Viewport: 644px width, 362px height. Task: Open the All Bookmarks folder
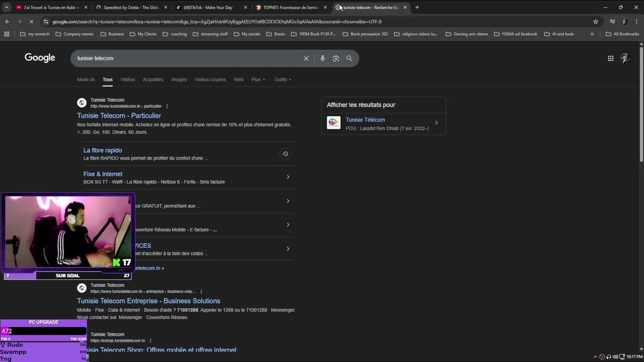(x=622, y=34)
